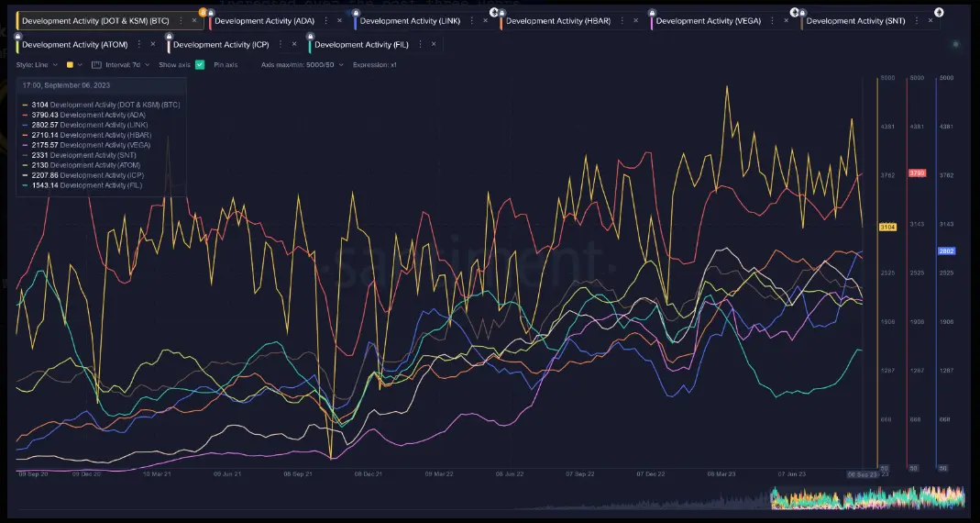
Task: Open three-dot menu for ATOM metric
Action: tap(139, 44)
